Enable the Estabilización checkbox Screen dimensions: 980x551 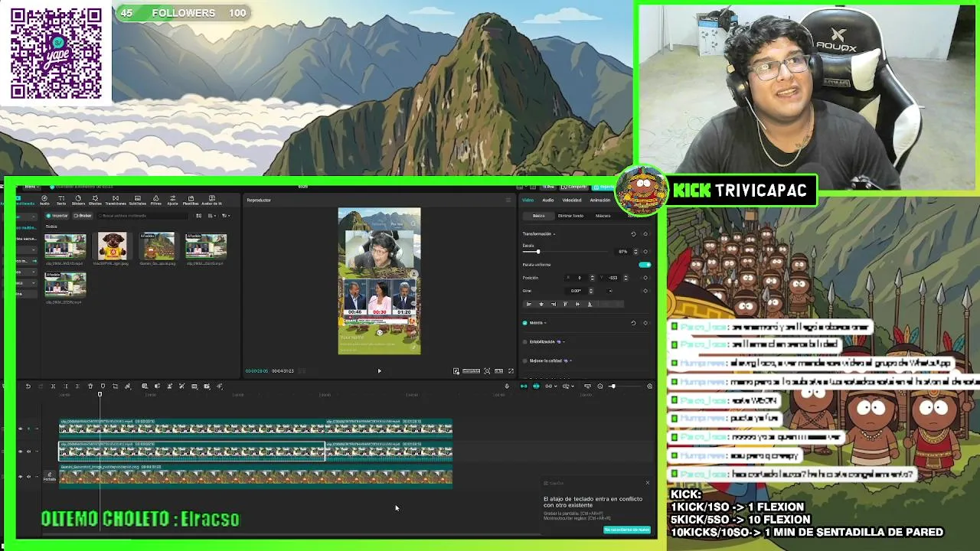[x=524, y=342]
